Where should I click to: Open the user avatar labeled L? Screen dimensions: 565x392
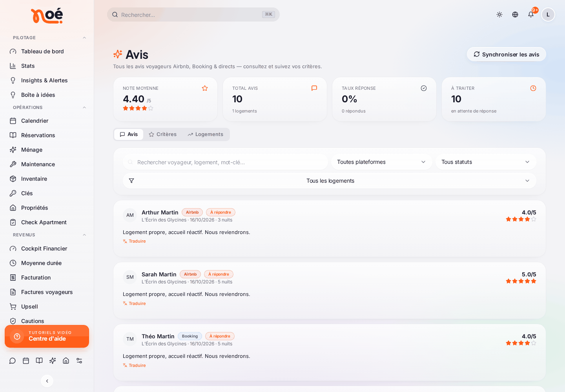tap(548, 15)
